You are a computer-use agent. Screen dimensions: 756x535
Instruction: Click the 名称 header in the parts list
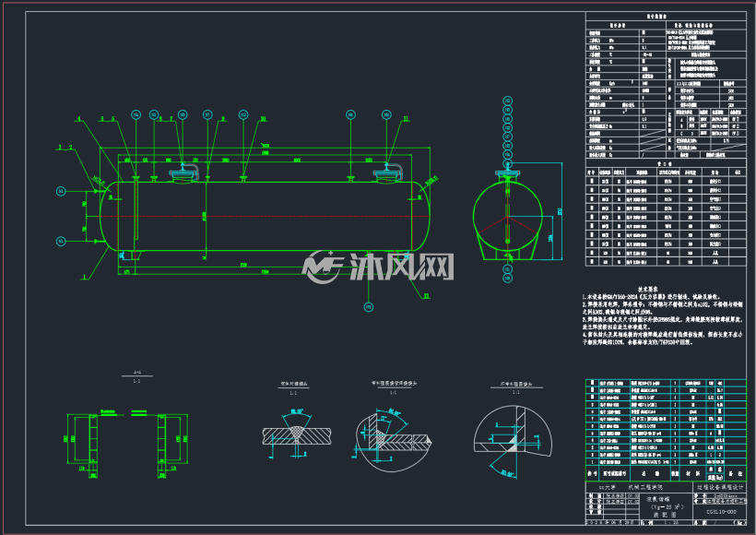(649, 474)
